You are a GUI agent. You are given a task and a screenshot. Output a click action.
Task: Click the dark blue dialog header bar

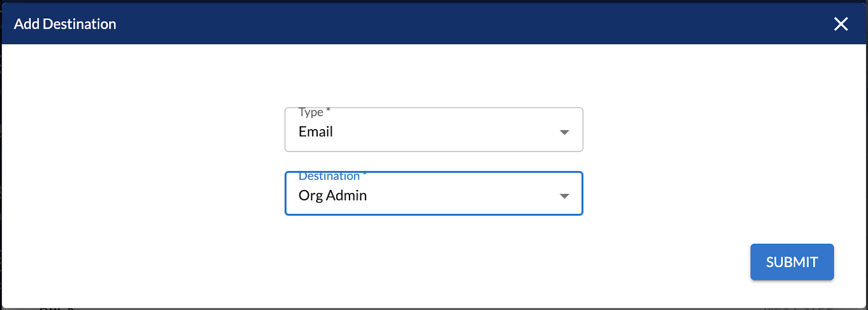point(434,24)
